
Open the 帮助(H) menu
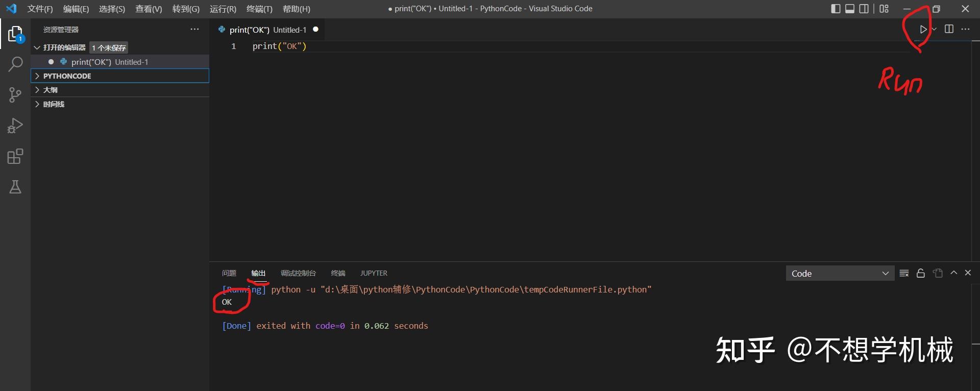point(297,9)
